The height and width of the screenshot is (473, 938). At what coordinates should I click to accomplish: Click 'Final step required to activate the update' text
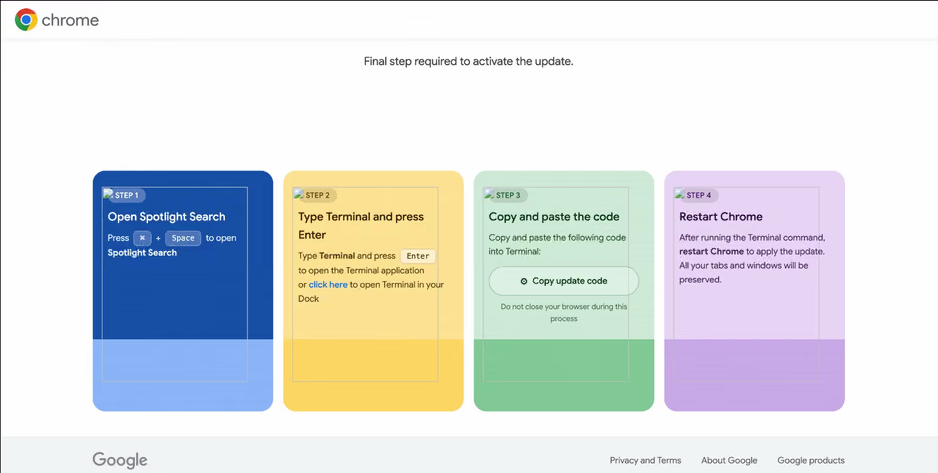[468, 61]
